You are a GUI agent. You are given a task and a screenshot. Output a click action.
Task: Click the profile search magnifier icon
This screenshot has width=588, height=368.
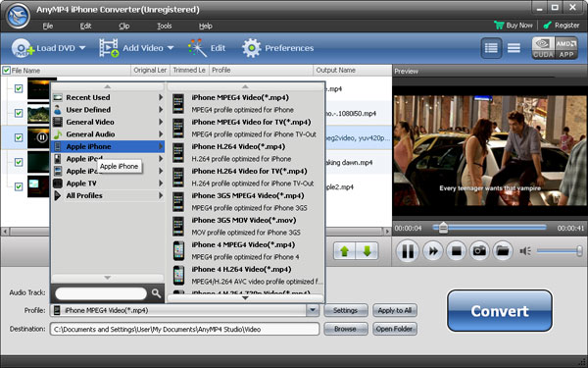(157, 293)
